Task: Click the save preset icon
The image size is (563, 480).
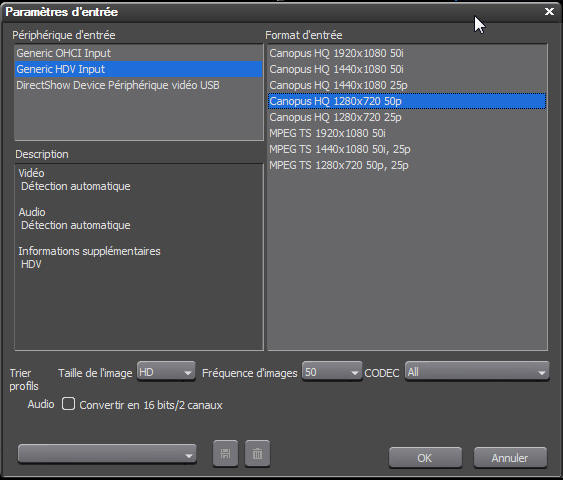Action: (x=225, y=453)
